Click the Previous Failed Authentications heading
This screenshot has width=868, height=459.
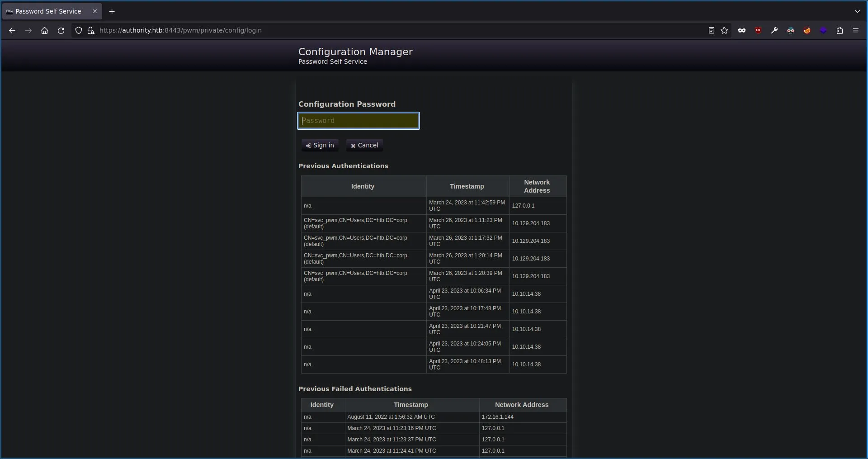355,389
